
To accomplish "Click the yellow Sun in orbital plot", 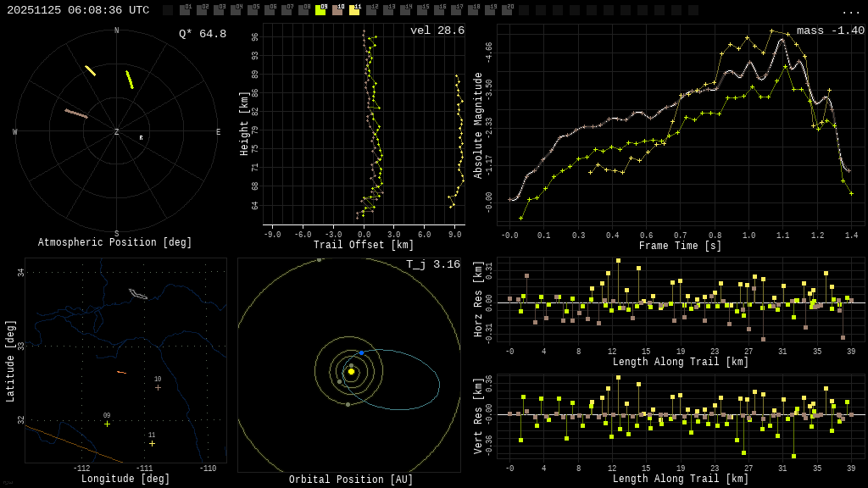I will (351, 371).
